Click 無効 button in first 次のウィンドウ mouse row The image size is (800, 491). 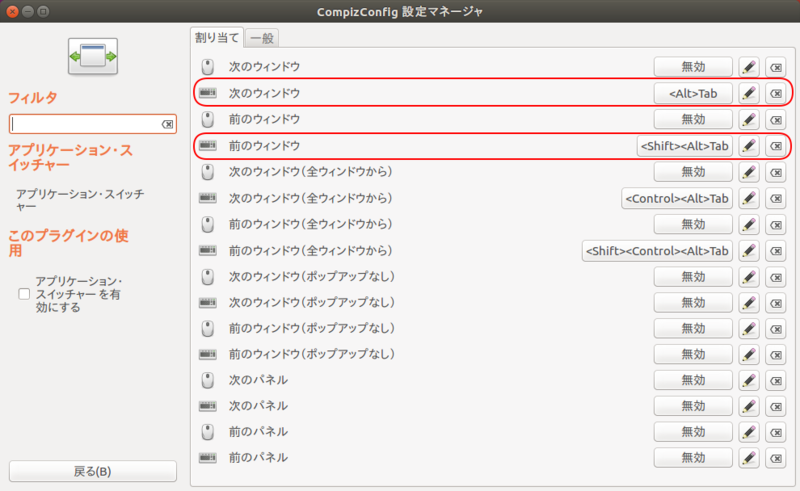693,67
